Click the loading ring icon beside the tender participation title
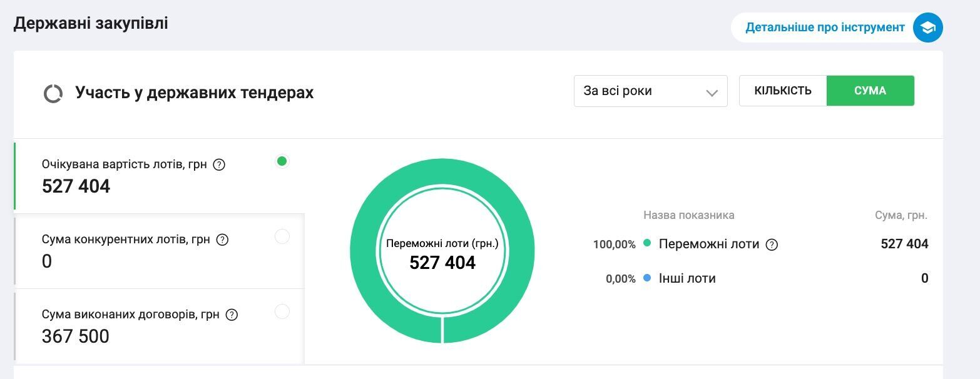This screenshot has height=379, width=980. [x=53, y=93]
